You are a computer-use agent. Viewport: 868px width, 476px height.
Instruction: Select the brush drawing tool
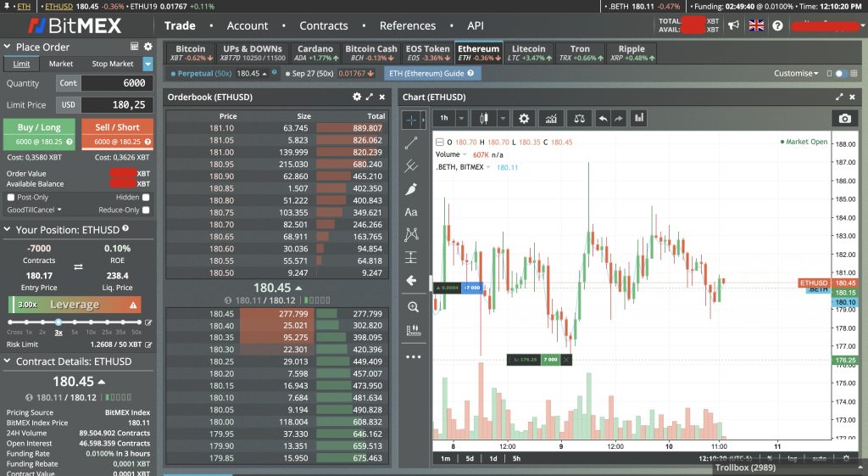[412, 188]
